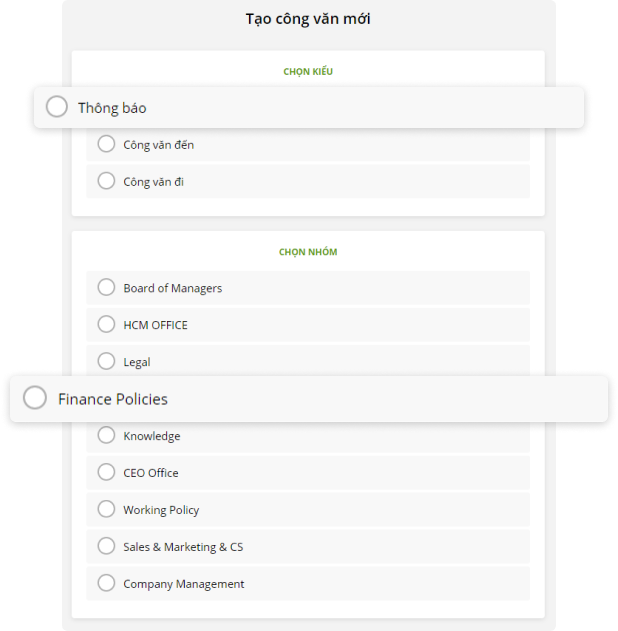Select the Legal group radio
This screenshot has height=631, width=618.
(106, 361)
